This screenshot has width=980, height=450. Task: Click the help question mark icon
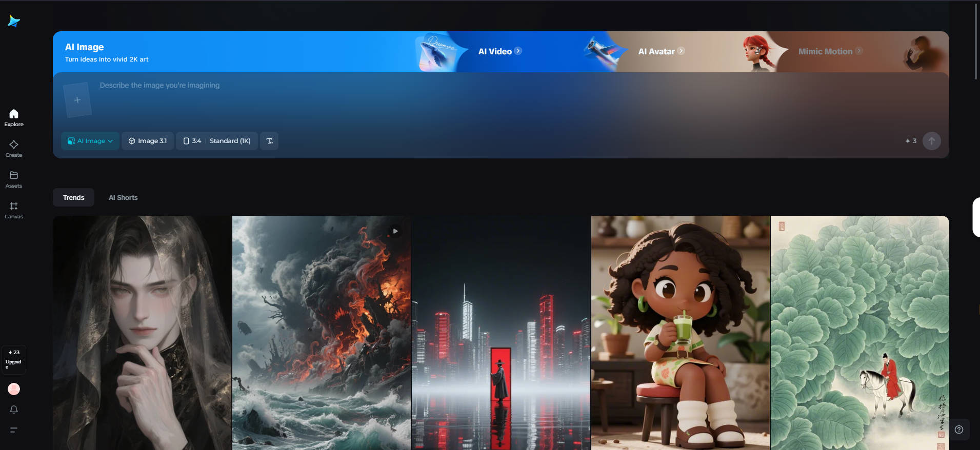tap(959, 429)
